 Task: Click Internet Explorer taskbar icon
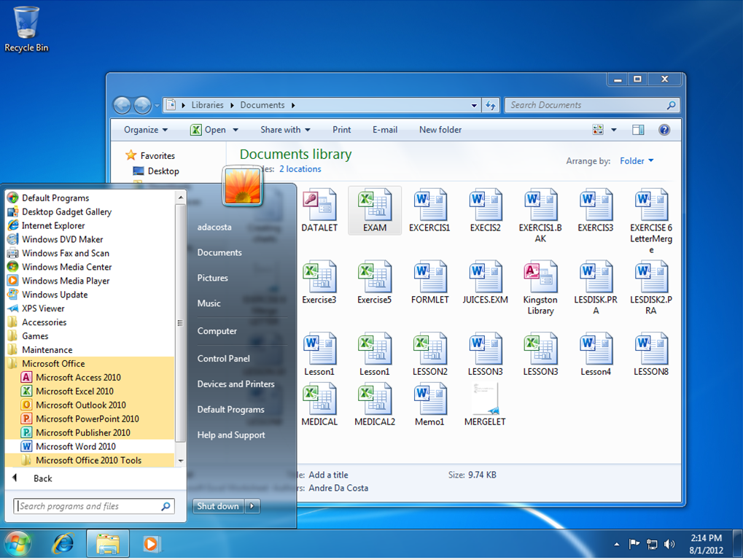63,544
